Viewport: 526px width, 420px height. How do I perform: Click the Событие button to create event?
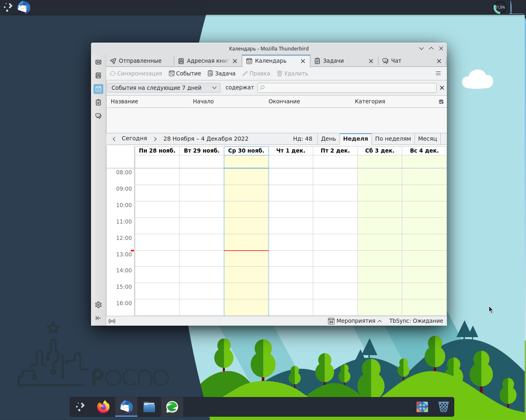pyautogui.click(x=185, y=73)
